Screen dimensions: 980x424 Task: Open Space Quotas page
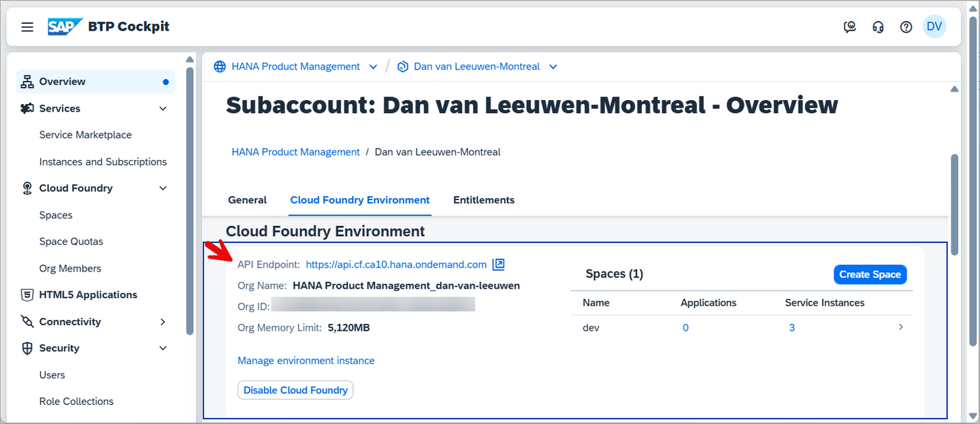pyautogui.click(x=71, y=242)
